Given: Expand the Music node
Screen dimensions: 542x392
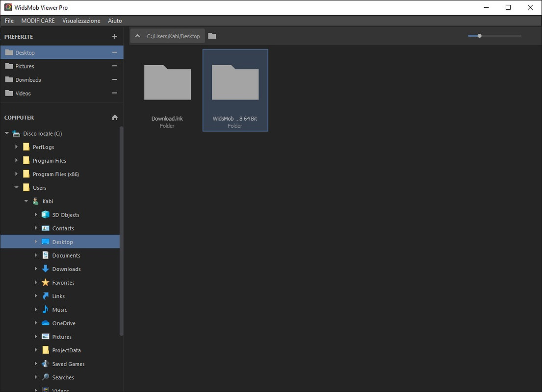Looking at the screenshot, I should coord(36,310).
